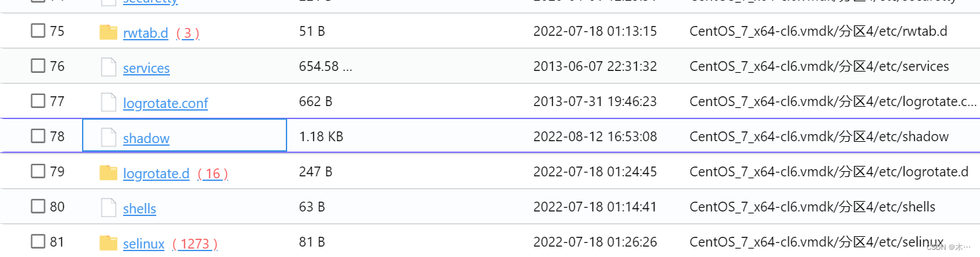Screen dimensions: 980x257
Task: Click the shells file icon
Action: pyautogui.click(x=108, y=208)
